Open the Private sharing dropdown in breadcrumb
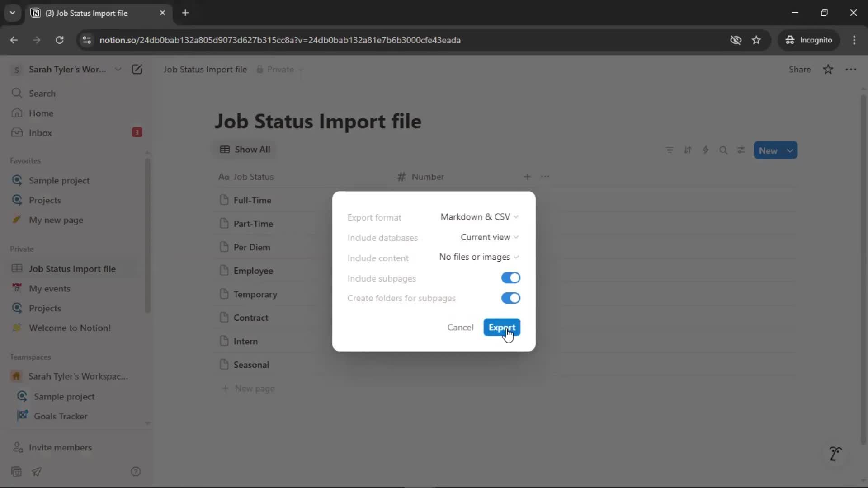 pyautogui.click(x=279, y=70)
